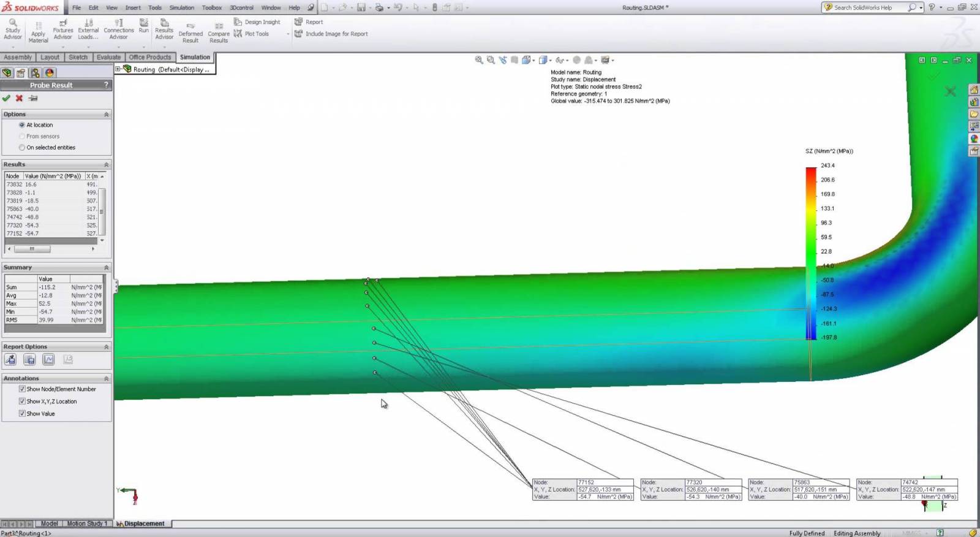Screen dimensions: 980x537
Task: Open Plot Tools
Action: tap(251, 34)
